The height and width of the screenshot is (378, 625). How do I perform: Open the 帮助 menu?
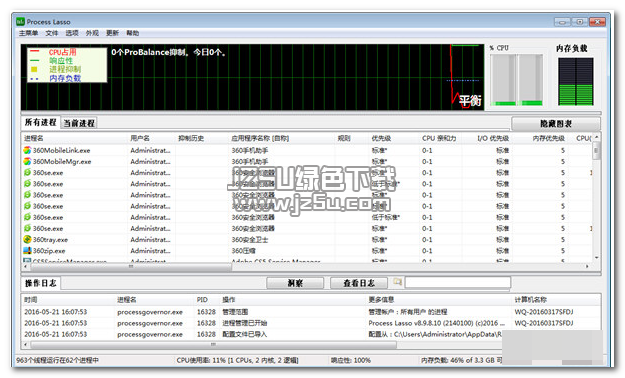pos(133,33)
